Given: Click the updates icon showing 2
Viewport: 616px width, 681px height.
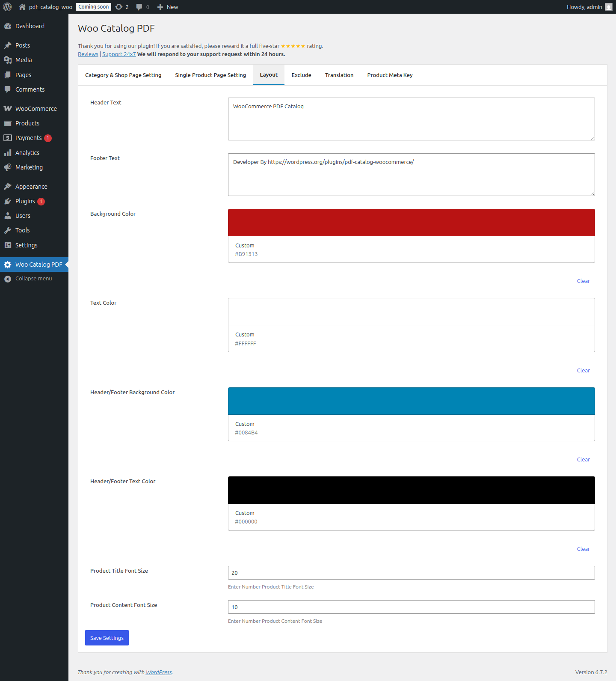Looking at the screenshot, I should 119,7.
